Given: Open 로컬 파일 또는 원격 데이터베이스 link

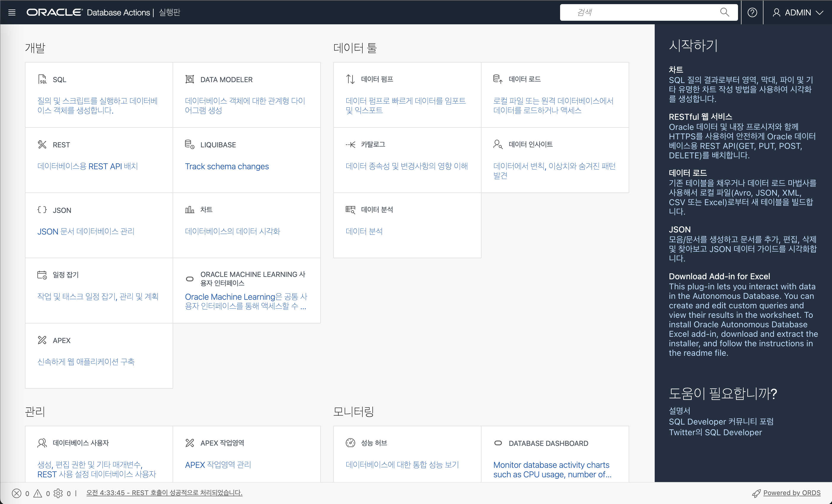Looking at the screenshot, I should [553, 105].
